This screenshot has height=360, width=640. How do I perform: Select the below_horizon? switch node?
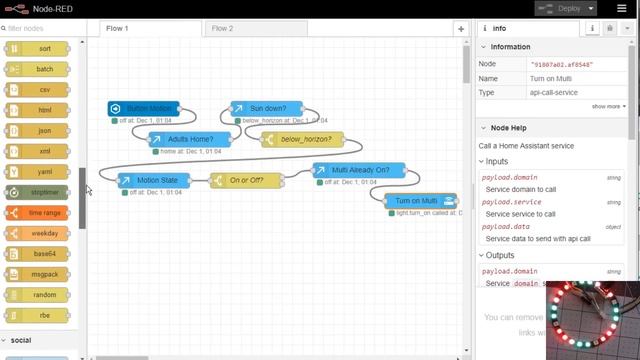303,139
